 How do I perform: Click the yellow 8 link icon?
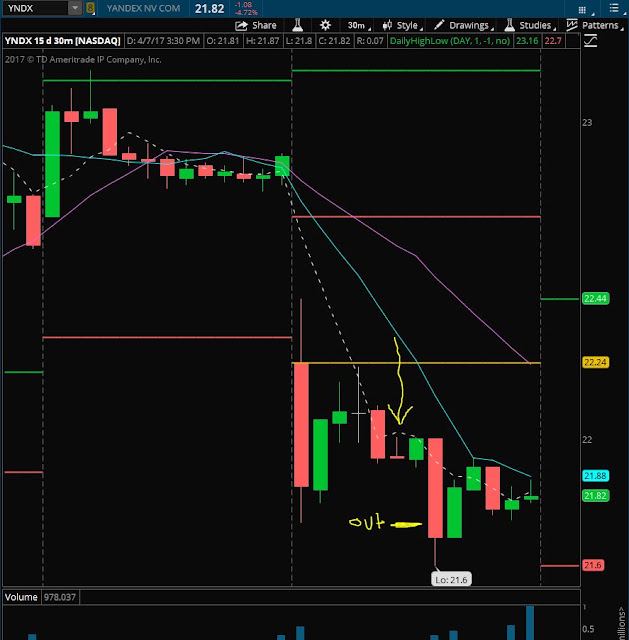(90, 8)
